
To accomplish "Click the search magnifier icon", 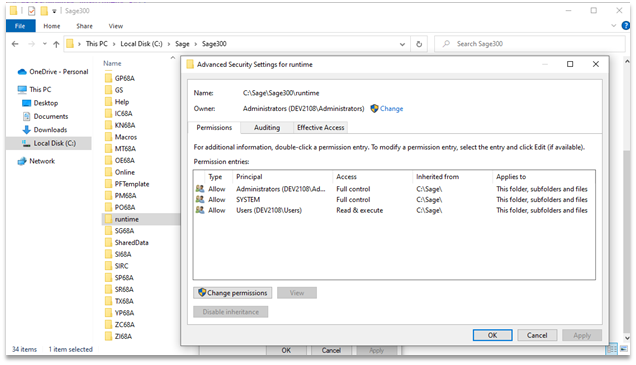I will click(446, 43).
